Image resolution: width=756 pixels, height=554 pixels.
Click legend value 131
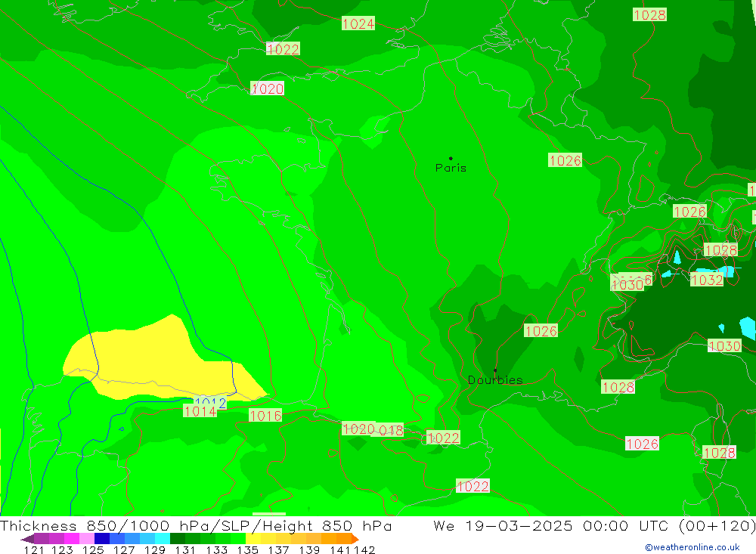click(x=185, y=550)
